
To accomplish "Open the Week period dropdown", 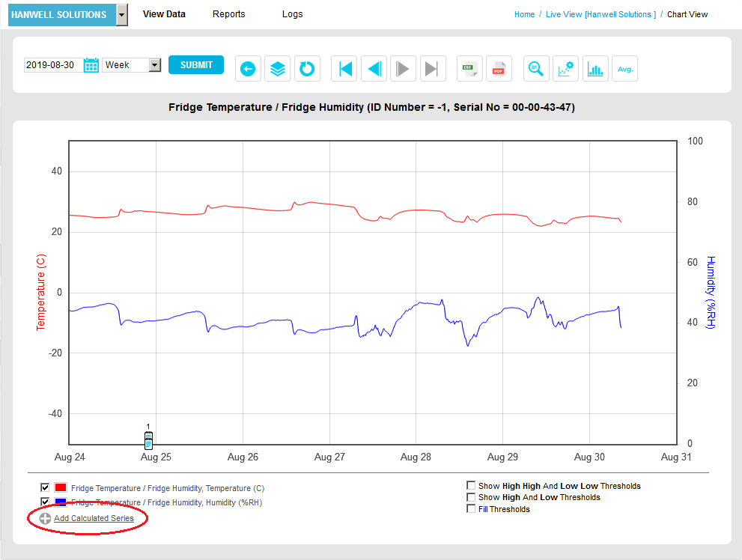I will point(132,65).
